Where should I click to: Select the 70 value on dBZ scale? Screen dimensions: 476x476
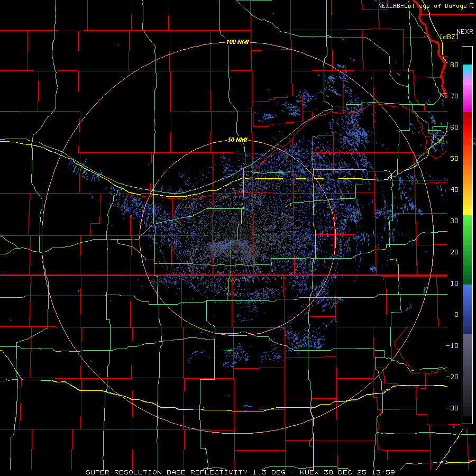(x=454, y=96)
